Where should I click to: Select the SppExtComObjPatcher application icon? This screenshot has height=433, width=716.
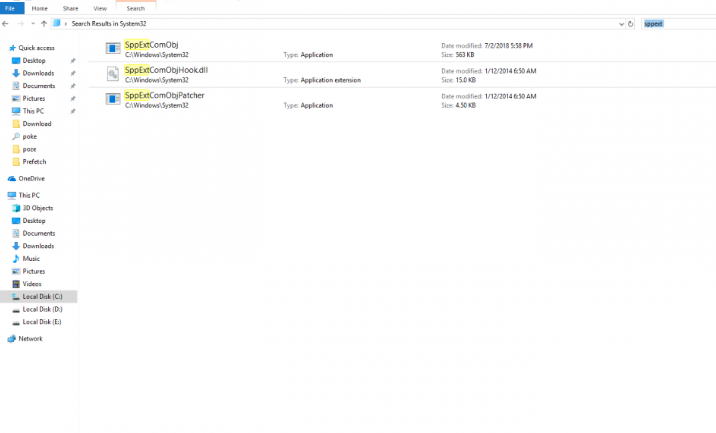click(113, 99)
